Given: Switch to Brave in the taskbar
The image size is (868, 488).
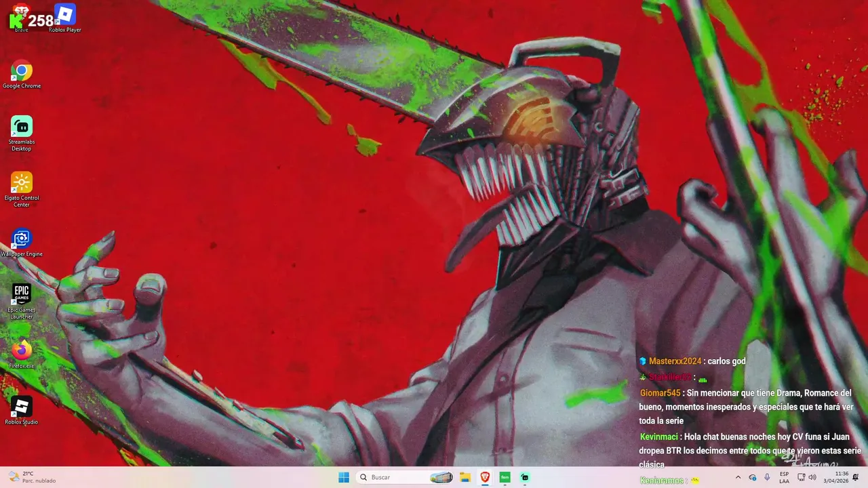Looking at the screenshot, I should (x=485, y=477).
